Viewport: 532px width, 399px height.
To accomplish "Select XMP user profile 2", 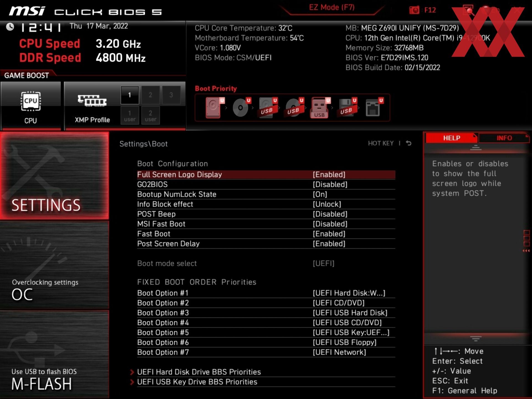I will click(x=150, y=116).
